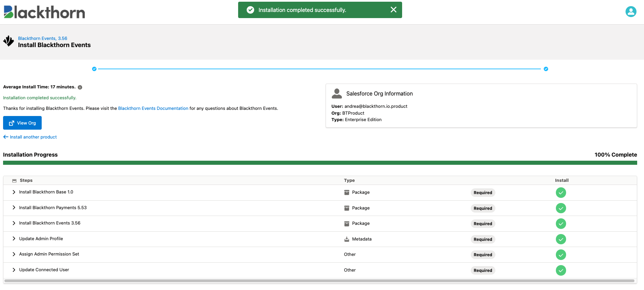This screenshot has width=644, height=290.
Task: Click green checkmark for Update Connected User
Action: click(561, 271)
